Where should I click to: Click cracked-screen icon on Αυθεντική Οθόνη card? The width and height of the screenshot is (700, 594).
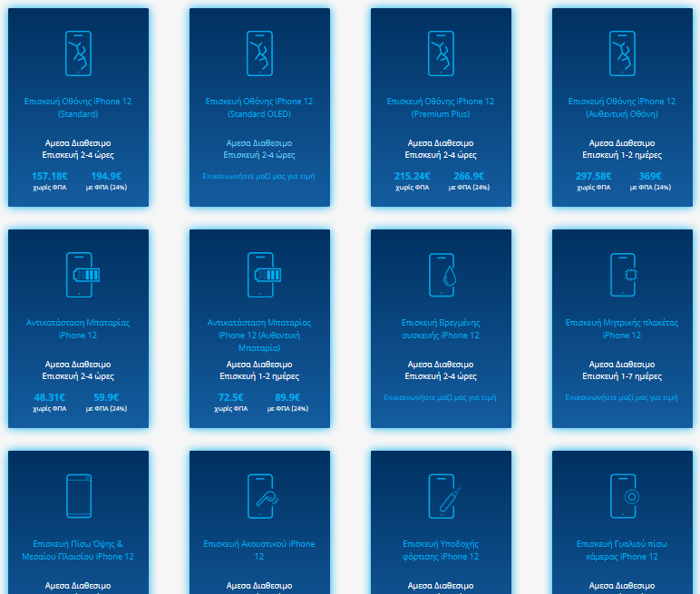click(x=622, y=54)
